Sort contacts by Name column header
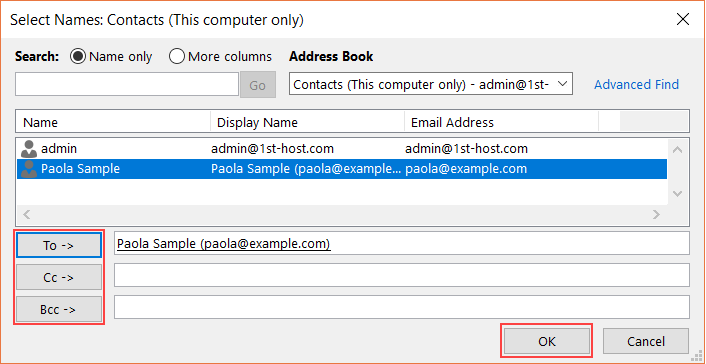Screen dimensions: 706x364 pos(113,123)
